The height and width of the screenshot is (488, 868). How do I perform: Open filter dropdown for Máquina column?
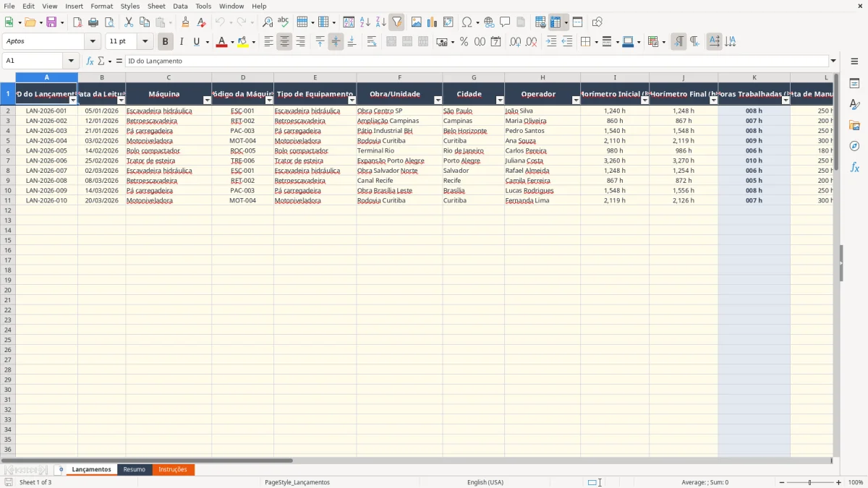tap(207, 100)
